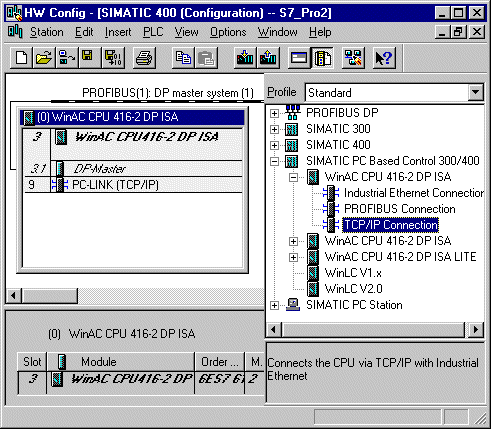Open the Window menu
Screen dimensions: 491x429
(x=277, y=32)
